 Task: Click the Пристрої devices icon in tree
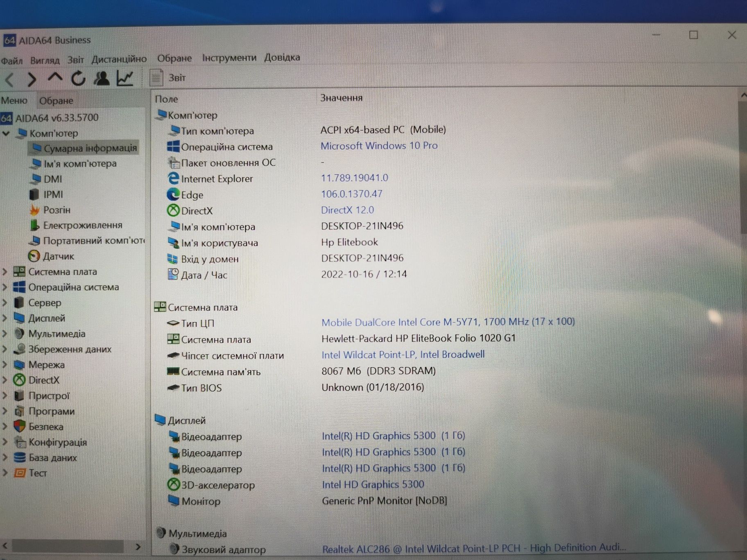click(19, 396)
